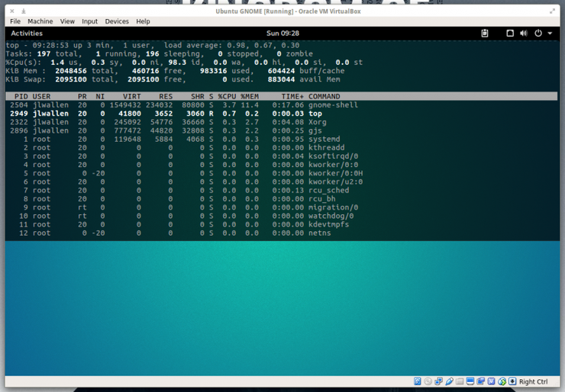Viewport: 565px width, 392px height.
Task: Click the USB devices status icon
Action: 450,381
